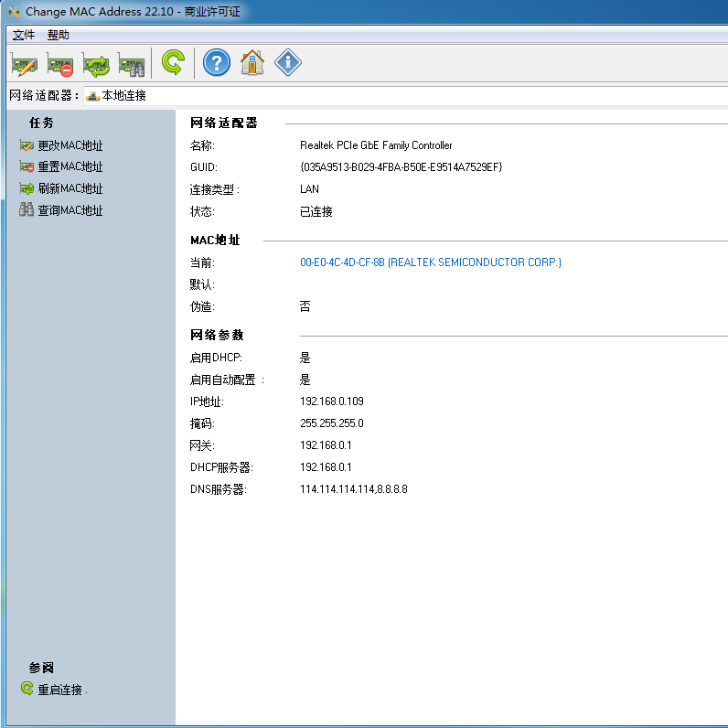This screenshot has height=728, width=728.
Task: Click the 启用DHCP value 是
Action: click(305, 358)
